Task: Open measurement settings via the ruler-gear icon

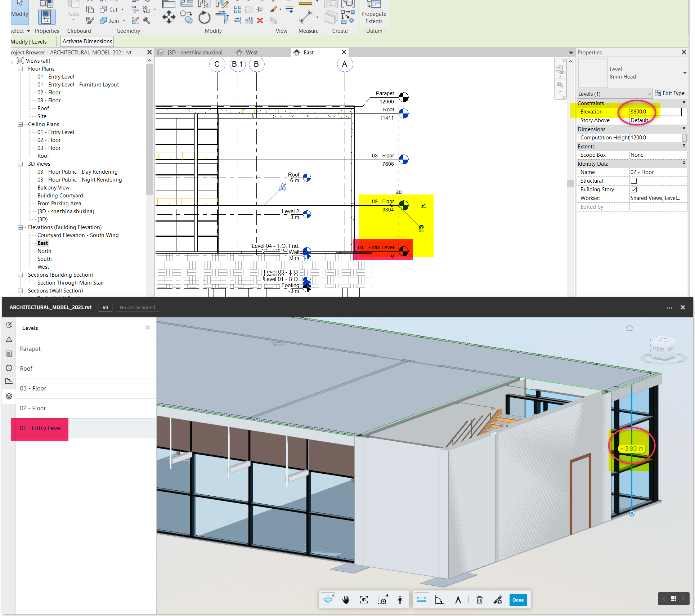Action: 498,600
